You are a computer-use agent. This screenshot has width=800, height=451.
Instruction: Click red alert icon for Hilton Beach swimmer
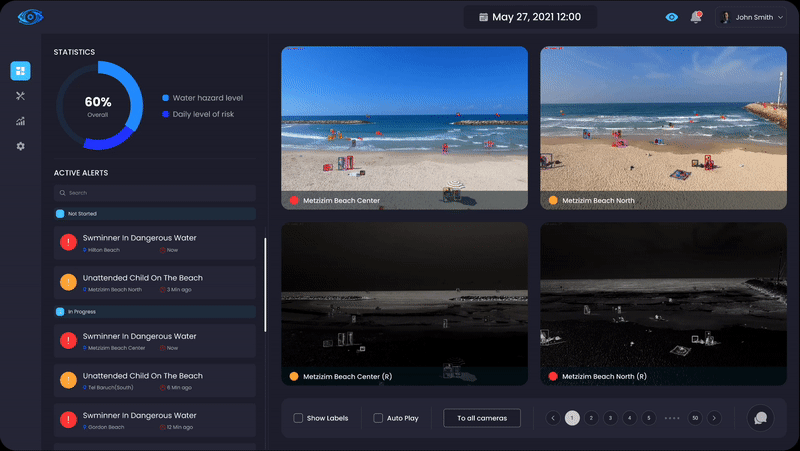[x=68, y=242]
